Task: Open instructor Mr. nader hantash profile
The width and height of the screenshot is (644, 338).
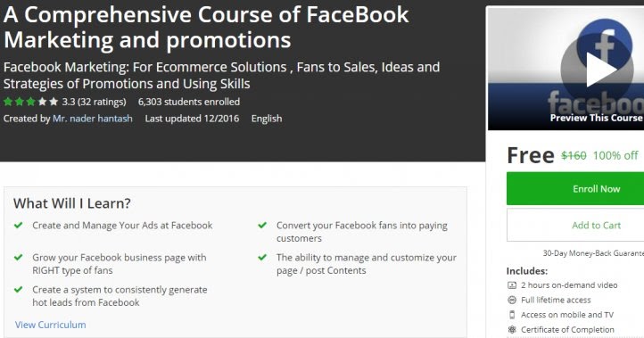Action: [x=93, y=119]
